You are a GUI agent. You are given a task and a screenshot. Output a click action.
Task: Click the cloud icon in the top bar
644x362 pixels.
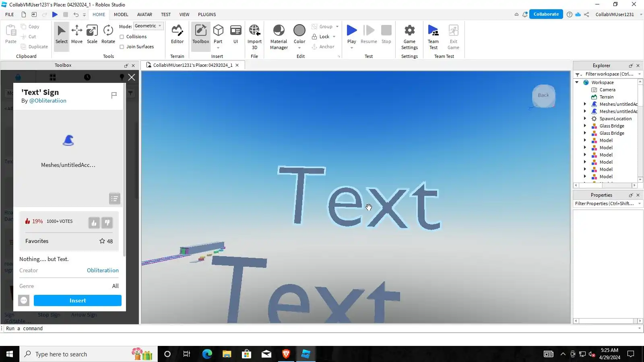[578, 14]
